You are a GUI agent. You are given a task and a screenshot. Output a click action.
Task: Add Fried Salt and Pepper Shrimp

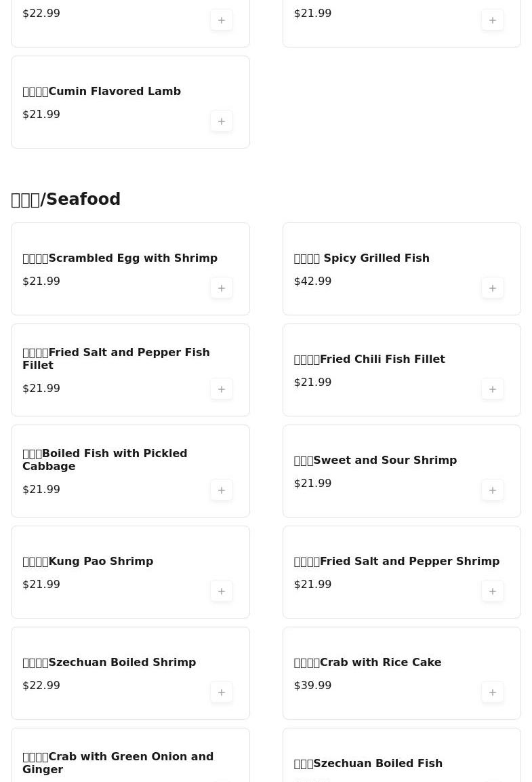[493, 591]
